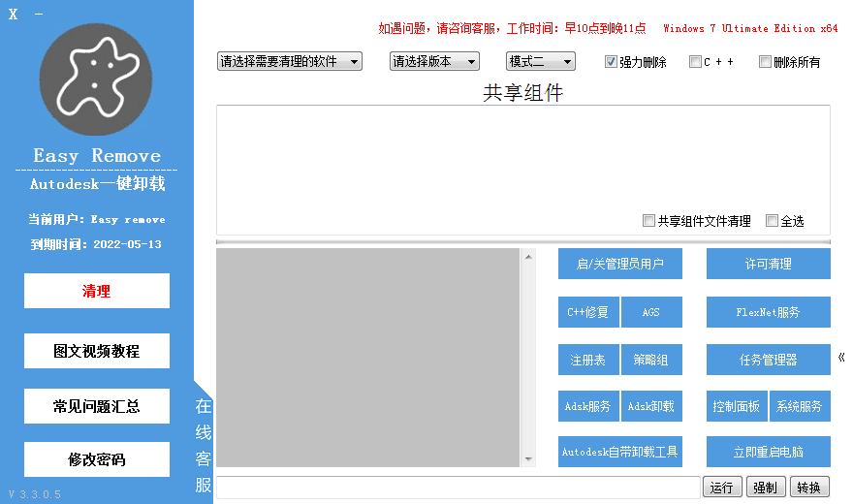The image size is (853, 504).
Task: Minimize window with the dash button
Action: pos(39,15)
